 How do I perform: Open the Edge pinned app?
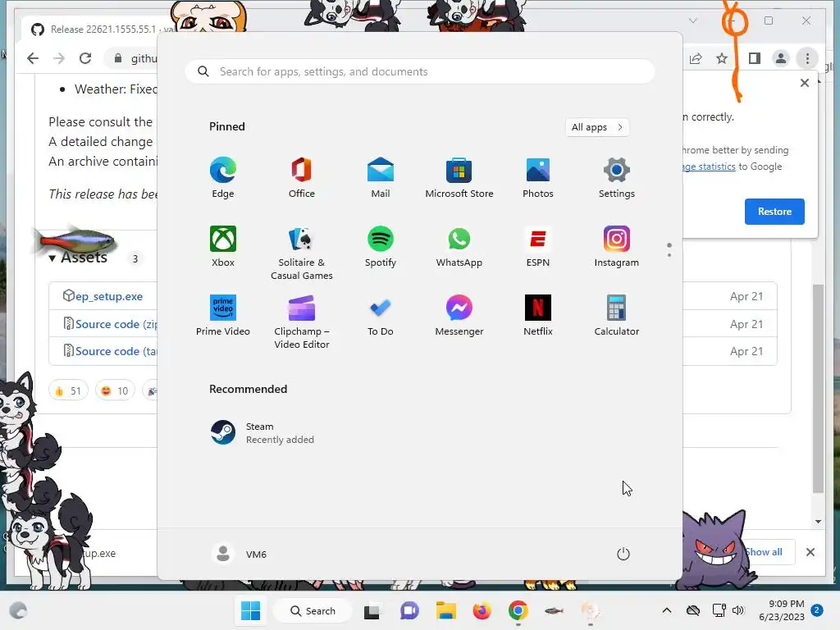pos(223,178)
